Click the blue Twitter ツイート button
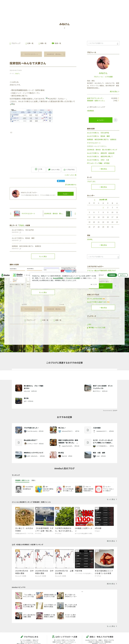Image resolution: width=129 pixels, height=644 pixels. [61, 181]
